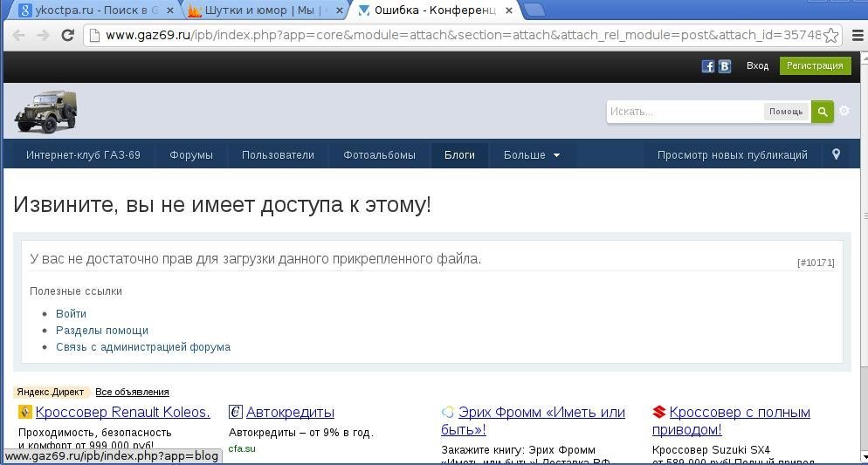The width and height of the screenshot is (868, 465).
Task: Open the Chrome hamburger menu
Action: pyautogui.click(x=857, y=36)
